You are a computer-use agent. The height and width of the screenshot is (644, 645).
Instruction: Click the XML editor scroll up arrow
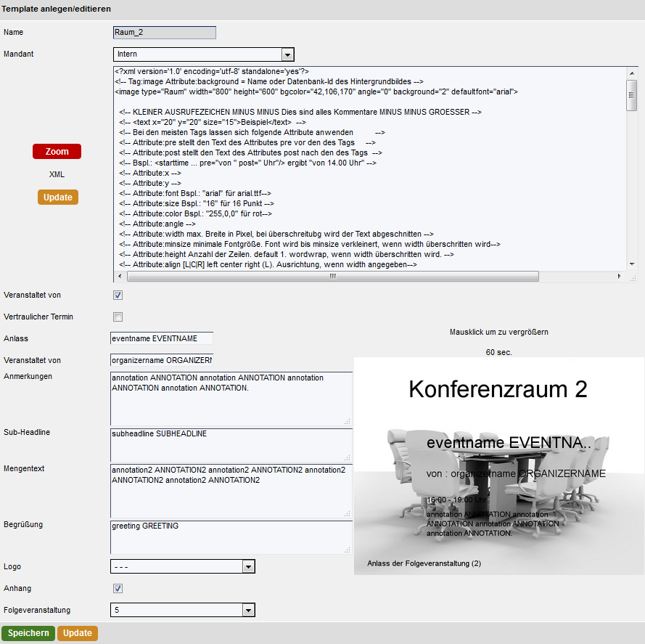(x=632, y=73)
